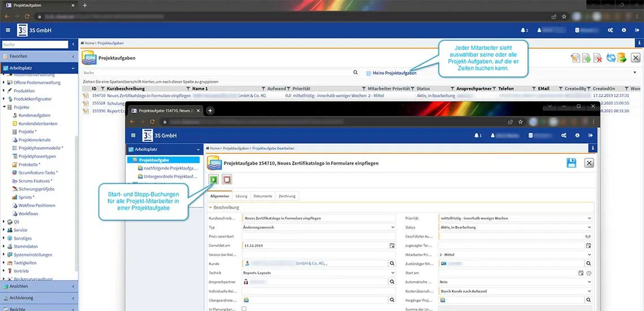
Task: Click the delete record icon in list toolbar
Action: (598, 58)
